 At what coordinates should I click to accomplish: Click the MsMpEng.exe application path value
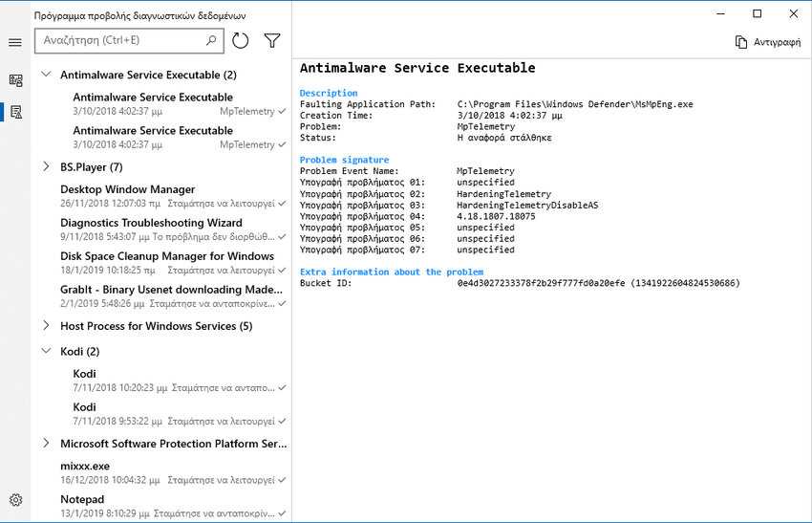[575, 104]
